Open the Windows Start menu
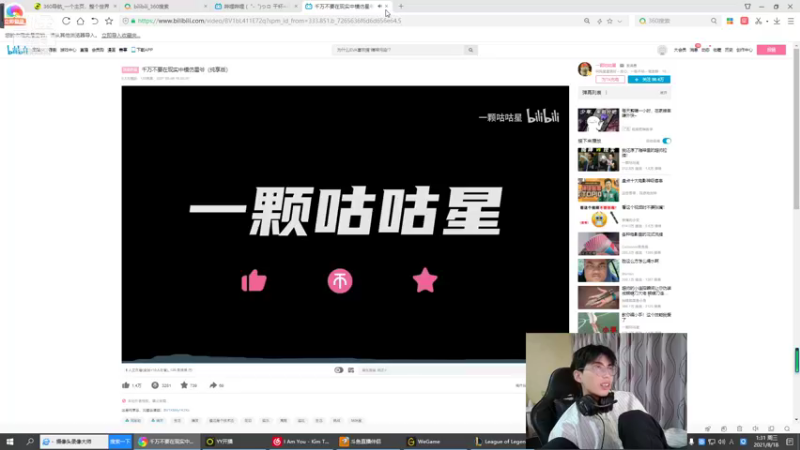The image size is (800, 450). pos(10,441)
